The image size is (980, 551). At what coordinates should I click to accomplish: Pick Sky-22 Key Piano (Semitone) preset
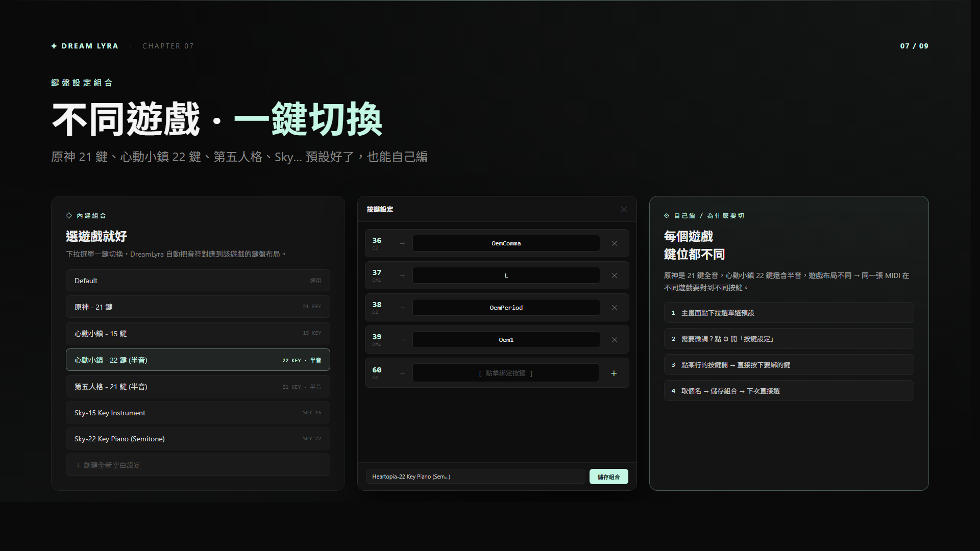click(x=198, y=439)
